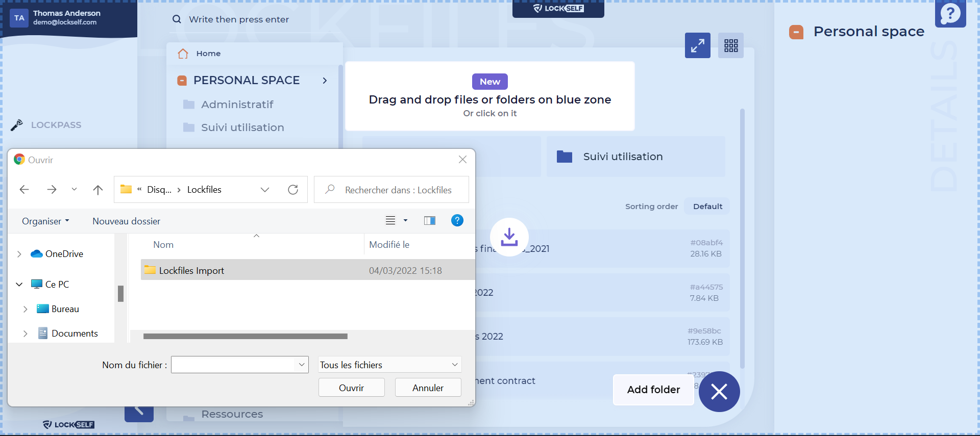Click the expand fullscreen arrows icon
Image resolution: width=980 pixels, height=436 pixels.
(697, 45)
